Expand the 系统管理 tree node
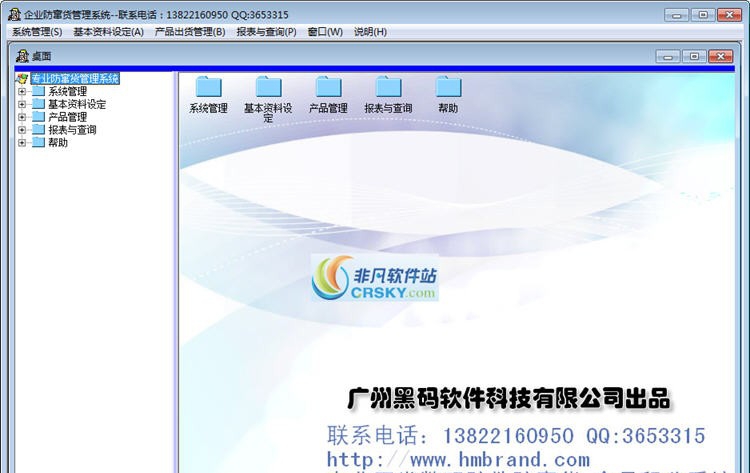Image resolution: width=750 pixels, height=473 pixels. (22, 91)
